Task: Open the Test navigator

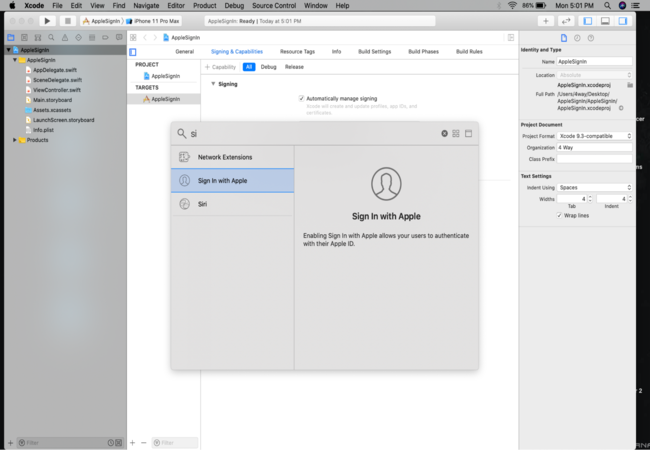Action: (x=78, y=38)
